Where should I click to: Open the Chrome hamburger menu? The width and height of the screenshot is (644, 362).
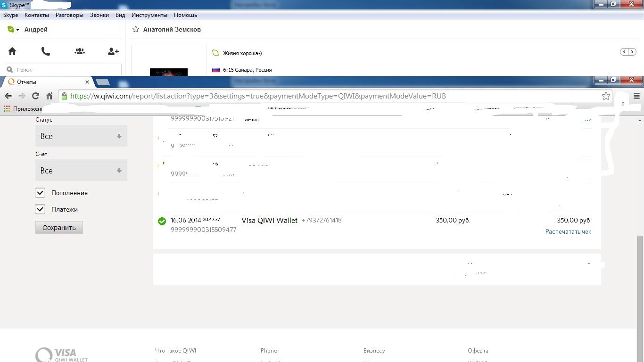pos(636,96)
